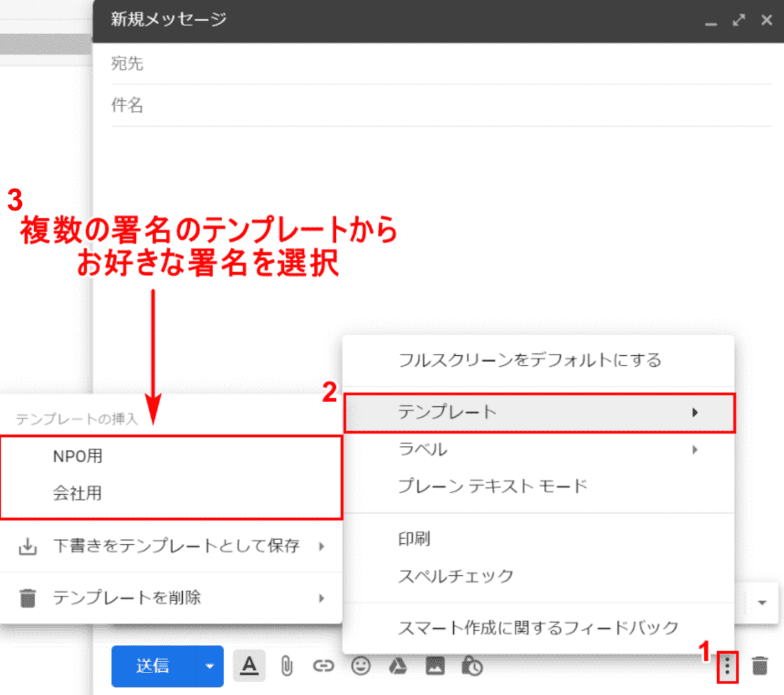This screenshot has height=695, width=784.
Task: Select フルスクリーンをデフォルトにする menu item
Action: 538,360
